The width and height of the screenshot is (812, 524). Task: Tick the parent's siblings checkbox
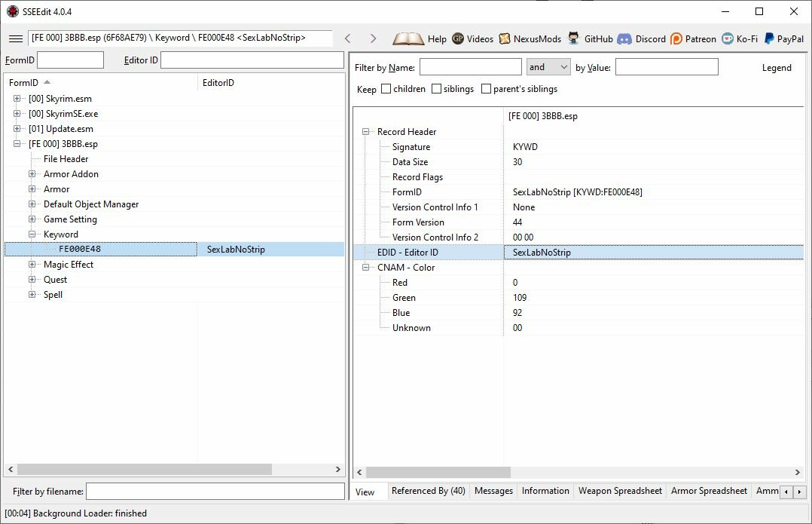[486, 89]
